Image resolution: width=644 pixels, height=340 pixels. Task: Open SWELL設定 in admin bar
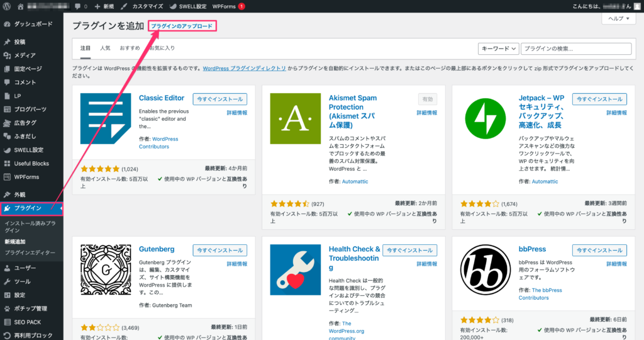188,6
